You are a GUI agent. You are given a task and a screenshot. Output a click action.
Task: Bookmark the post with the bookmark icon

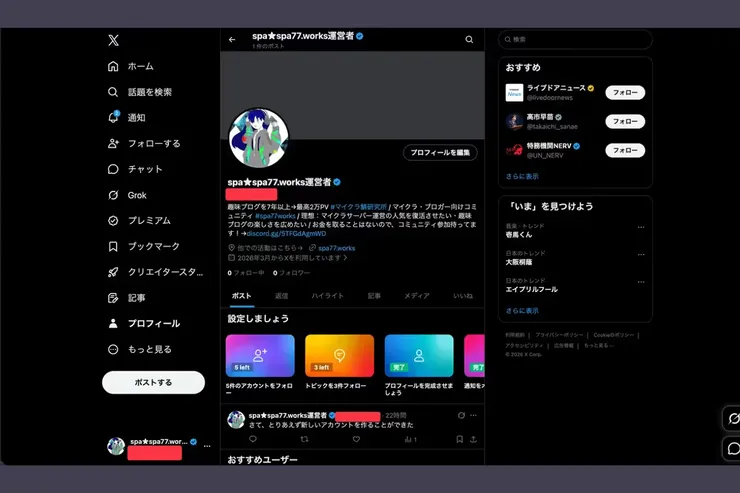click(x=459, y=439)
